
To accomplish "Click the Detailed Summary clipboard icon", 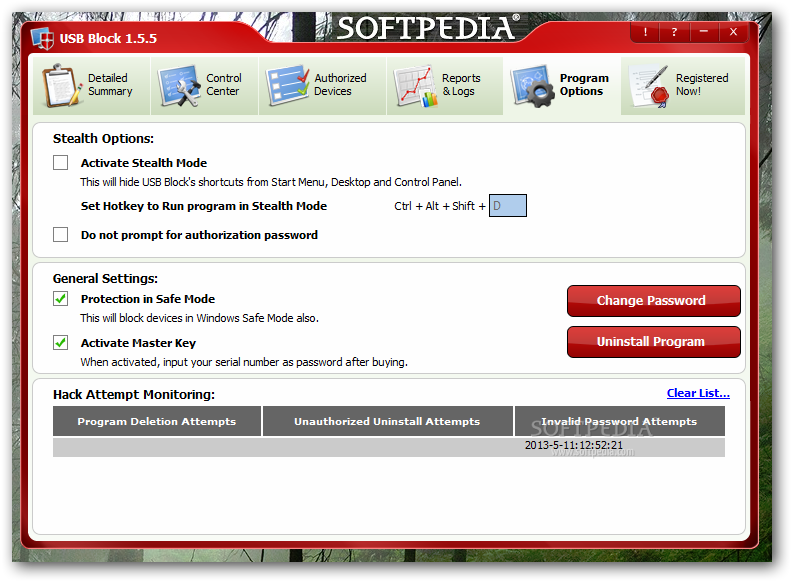I will coord(62,85).
